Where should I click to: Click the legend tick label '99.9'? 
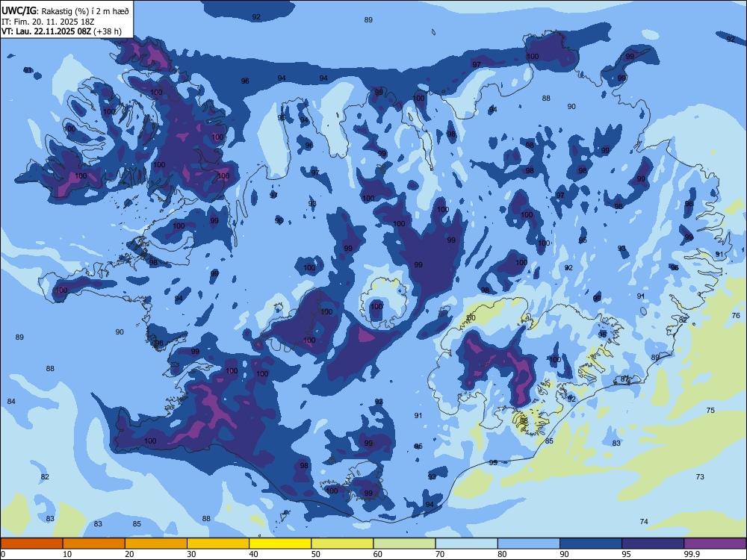click(691, 554)
